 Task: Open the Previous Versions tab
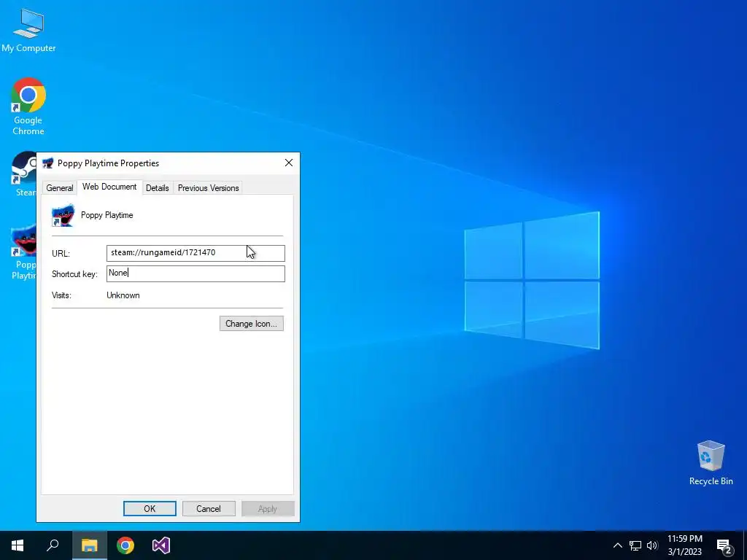[208, 188]
